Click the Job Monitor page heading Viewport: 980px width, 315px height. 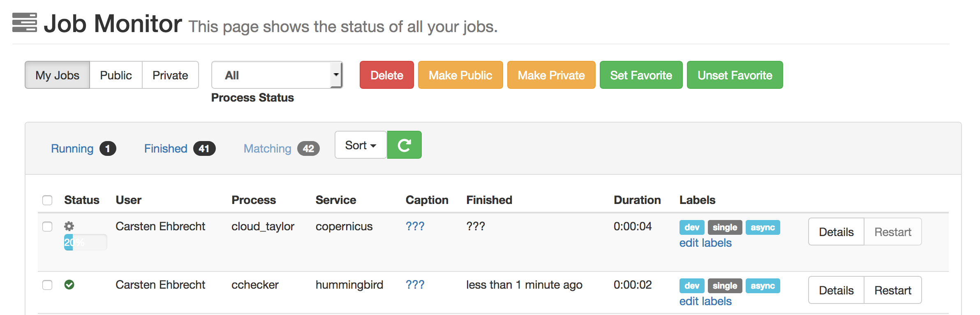[113, 23]
